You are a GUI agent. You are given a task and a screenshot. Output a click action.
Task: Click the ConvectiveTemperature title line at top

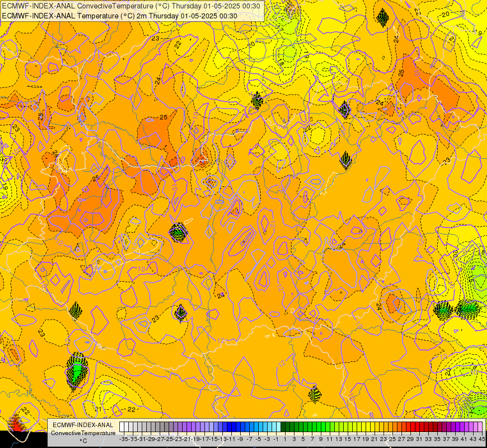[x=131, y=6]
